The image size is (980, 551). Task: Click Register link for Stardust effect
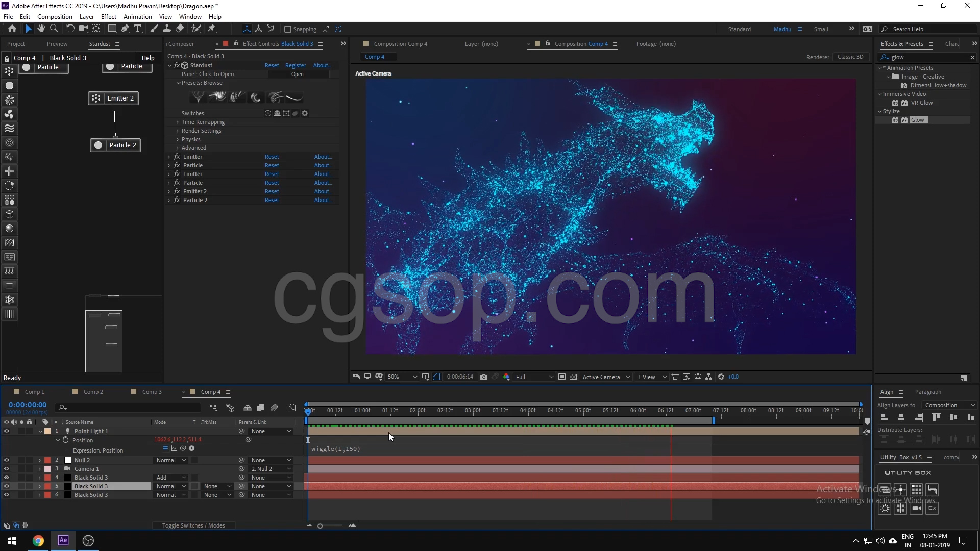pyautogui.click(x=296, y=65)
